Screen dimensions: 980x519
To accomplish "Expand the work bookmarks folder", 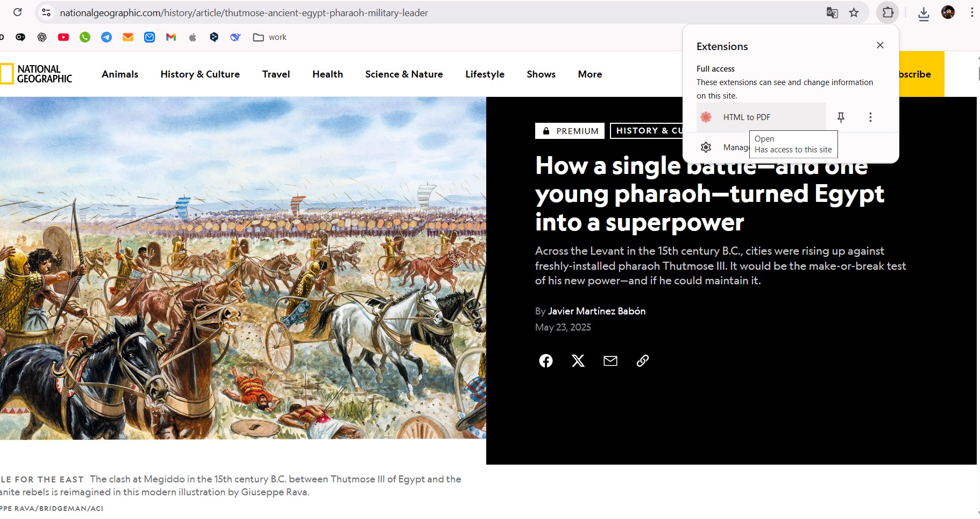I will coord(270,37).
